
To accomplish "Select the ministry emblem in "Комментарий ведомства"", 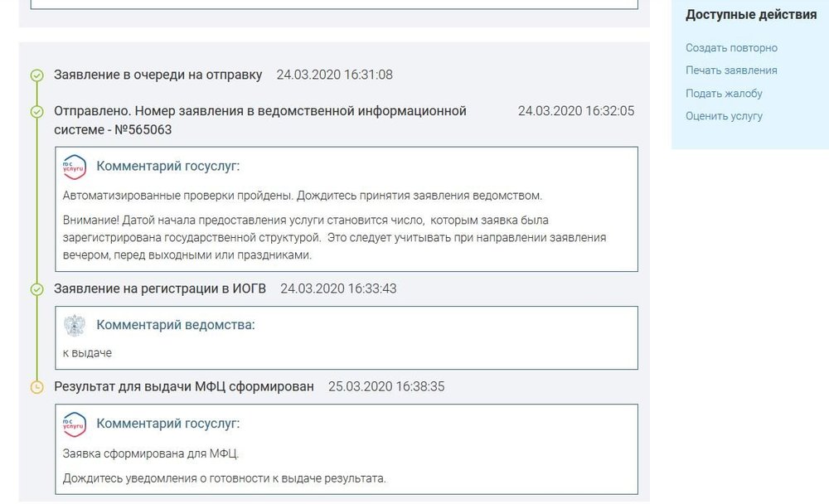I will tap(75, 324).
